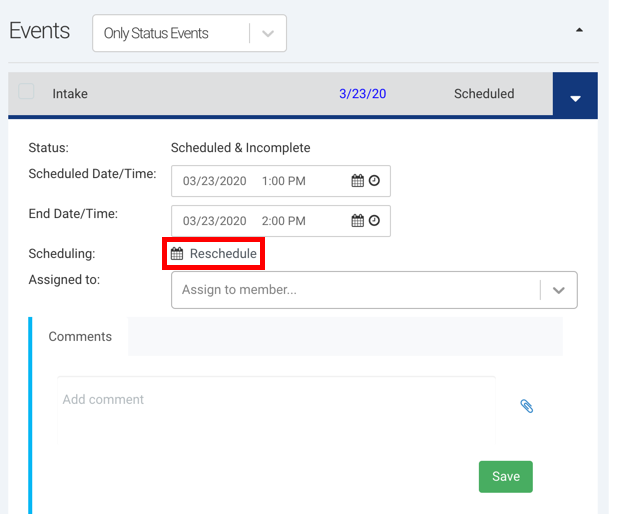The width and height of the screenshot is (618, 514).
Task: Click the Reschedule link
Action: pos(223,254)
